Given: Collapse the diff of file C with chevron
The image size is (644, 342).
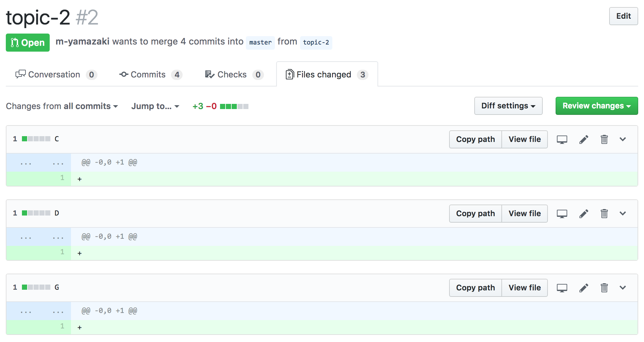Looking at the screenshot, I should point(623,139).
